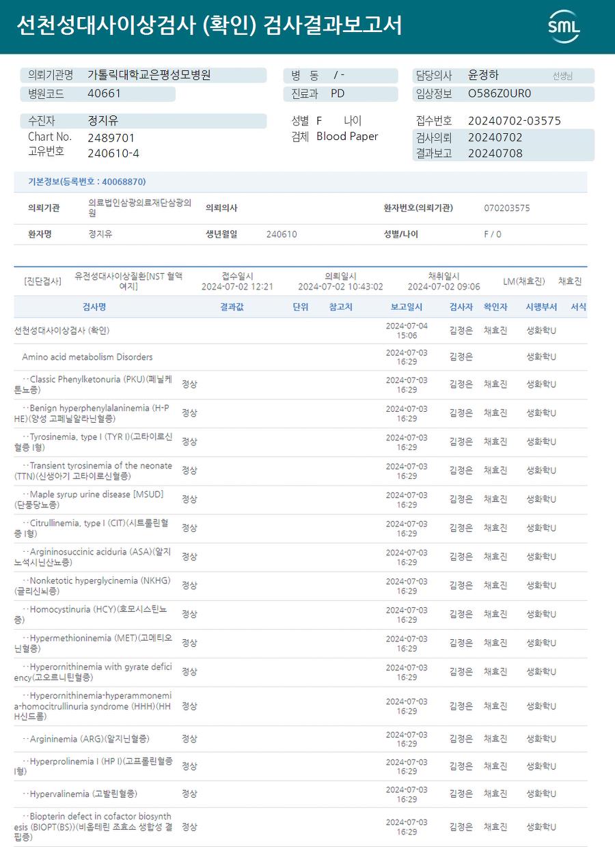Select the 검사명 column header
This screenshot has width=615, height=868.
pos(94,307)
